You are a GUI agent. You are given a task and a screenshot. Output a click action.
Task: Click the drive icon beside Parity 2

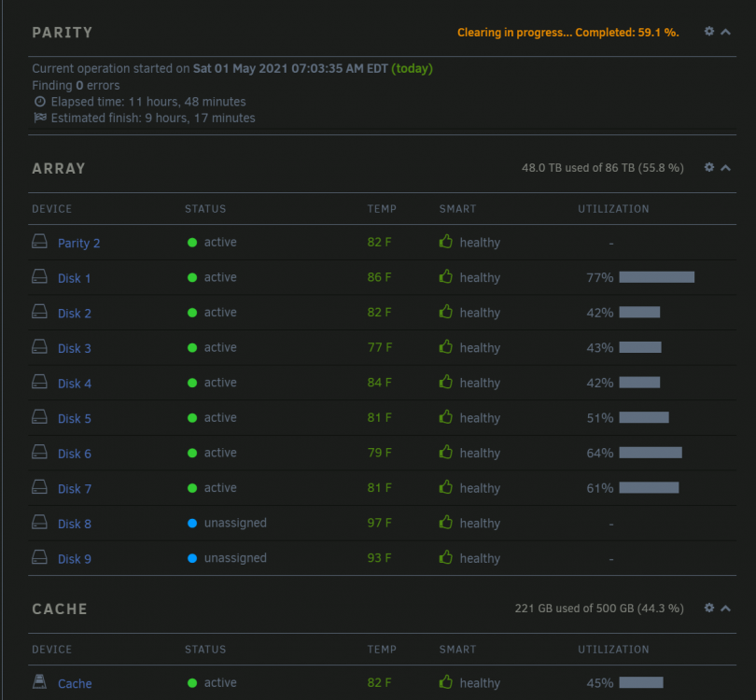click(x=39, y=241)
